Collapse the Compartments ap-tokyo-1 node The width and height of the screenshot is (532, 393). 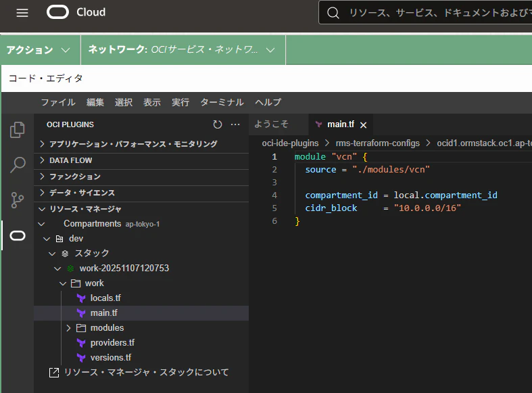tap(41, 224)
